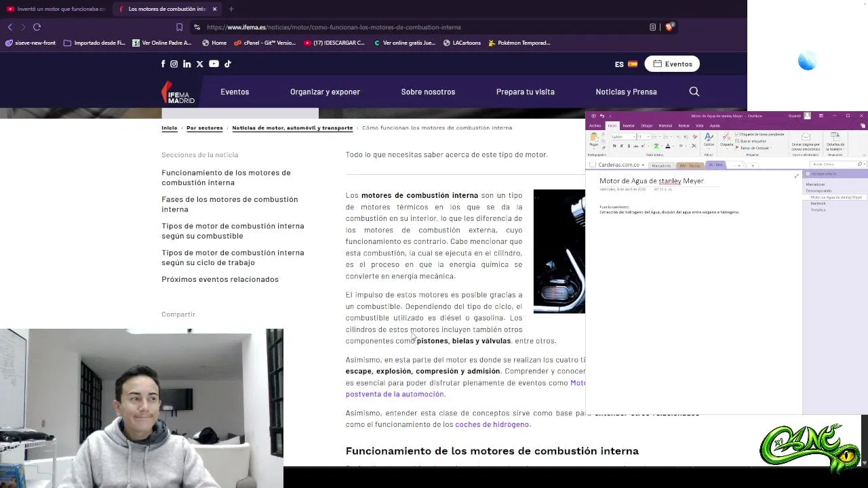Open IFEMA LinkedIn social icon
868x488 pixels.
coord(186,64)
